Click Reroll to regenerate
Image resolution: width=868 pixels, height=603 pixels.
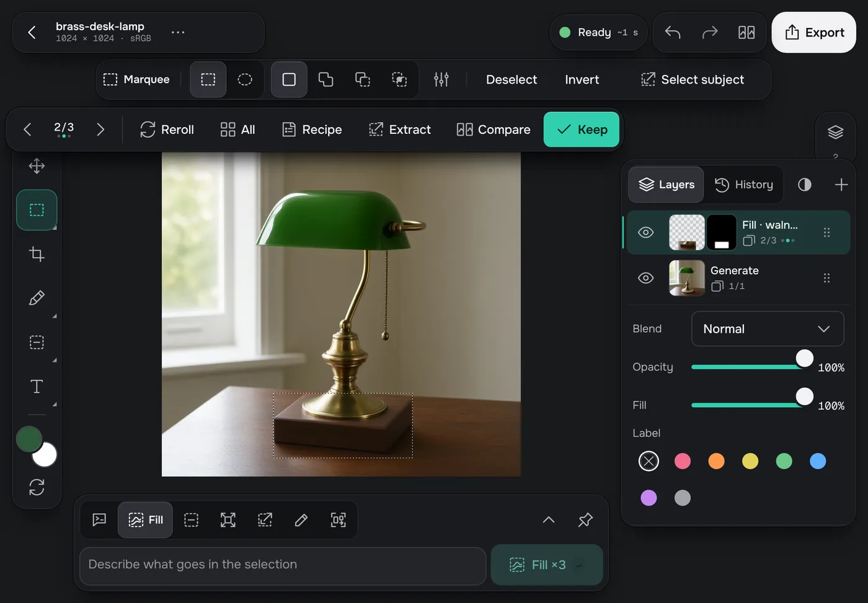coord(167,130)
